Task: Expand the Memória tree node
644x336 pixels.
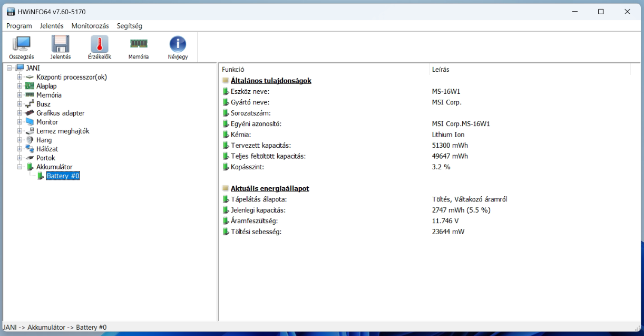Action: click(19, 95)
